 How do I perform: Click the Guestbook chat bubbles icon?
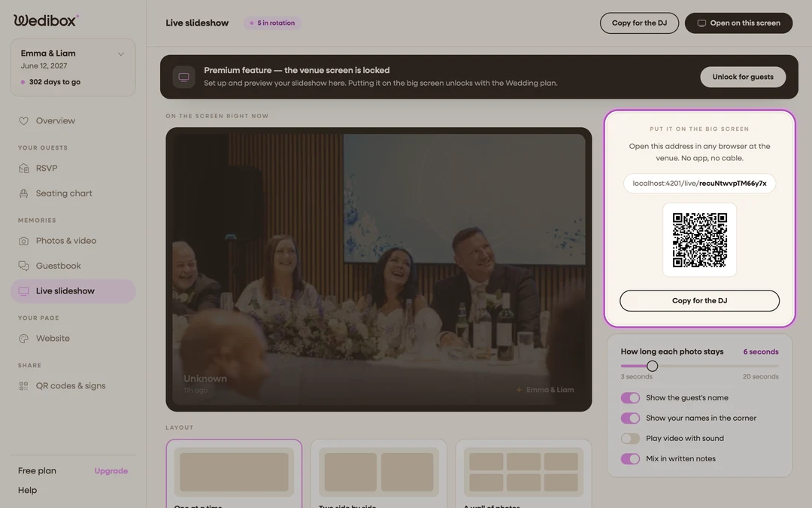pyautogui.click(x=24, y=266)
